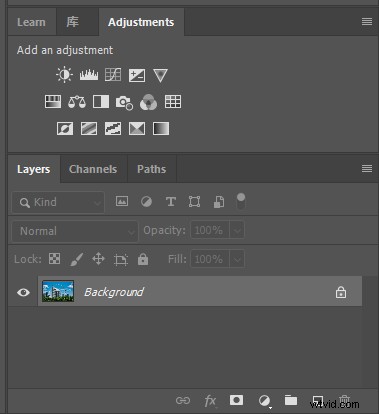Image resolution: width=379 pixels, height=414 pixels.
Task: Add a Vibrance adjustment
Action: tap(160, 75)
